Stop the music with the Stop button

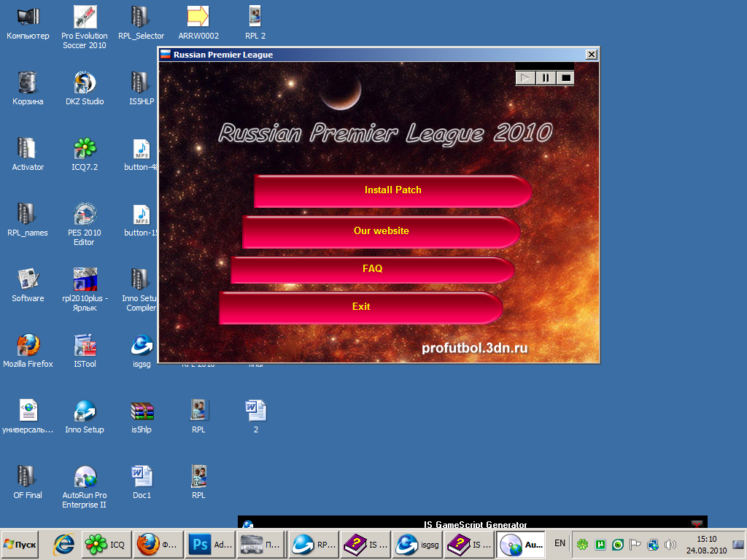click(565, 78)
